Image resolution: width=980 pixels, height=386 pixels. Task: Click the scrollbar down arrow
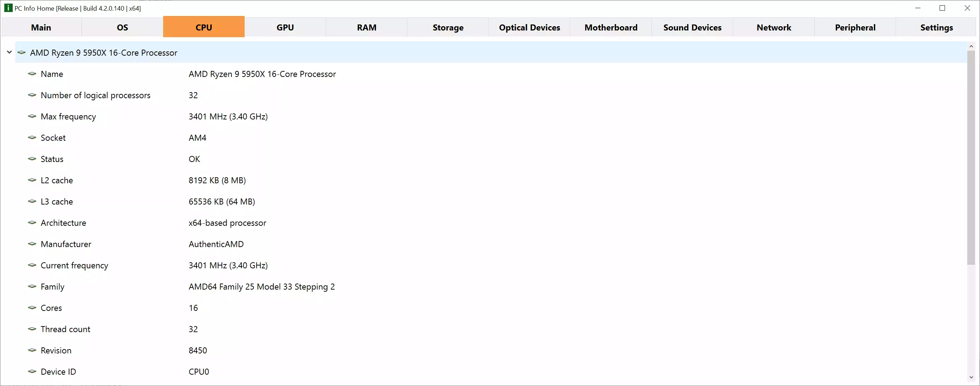[971, 377]
